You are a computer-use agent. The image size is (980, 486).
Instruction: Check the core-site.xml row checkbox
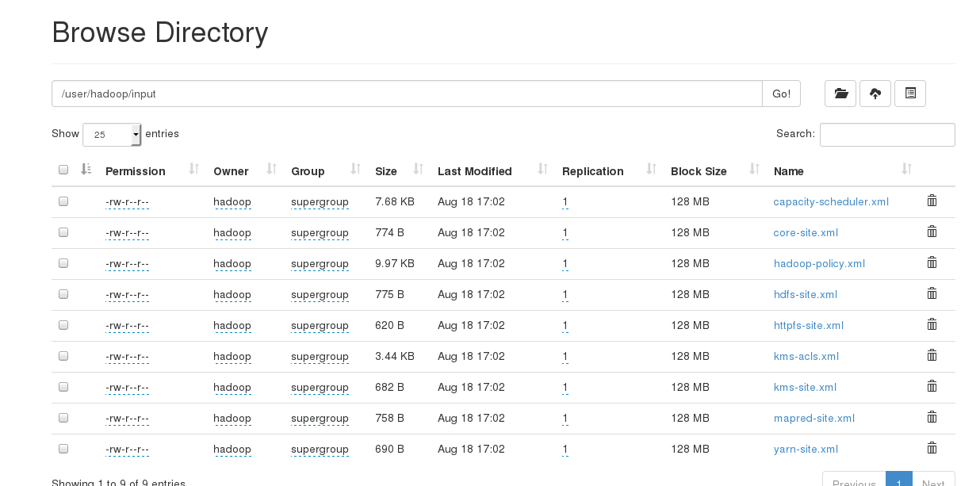(63, 232)
